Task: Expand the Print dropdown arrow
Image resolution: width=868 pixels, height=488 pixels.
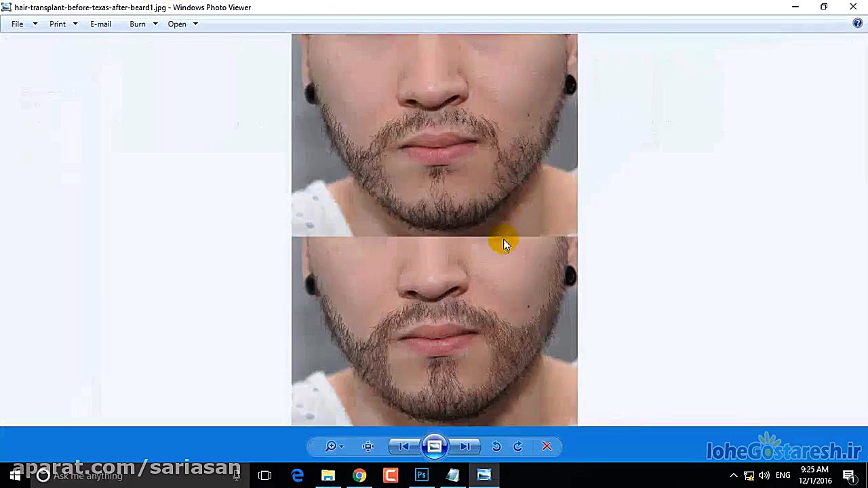Action: pyautogui.click(x=75, y=24)
